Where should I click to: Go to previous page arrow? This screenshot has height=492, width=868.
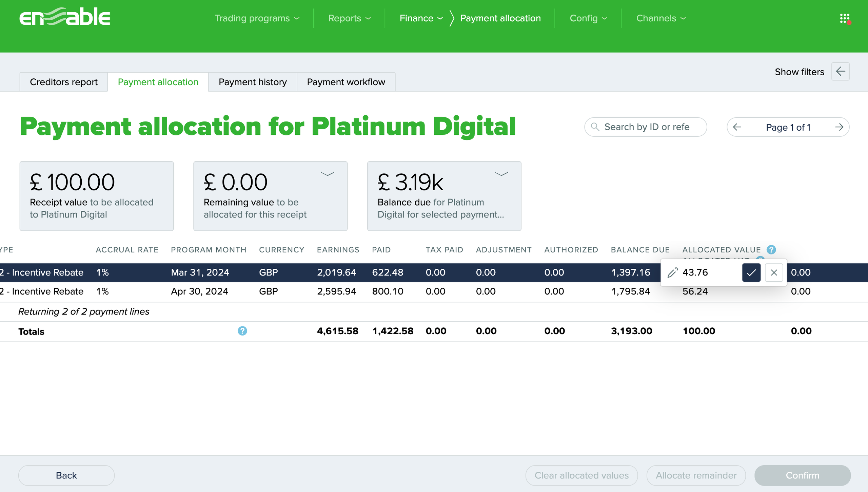pyautogui.click(x=737, y=127)
